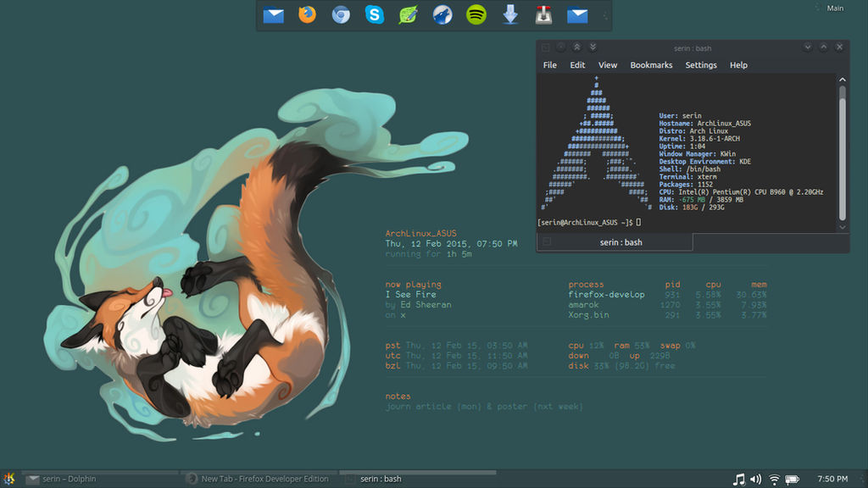Open the Wi-Fi network tray icon
This screenshot has width=868, height=488.
(x=775, y=480)
